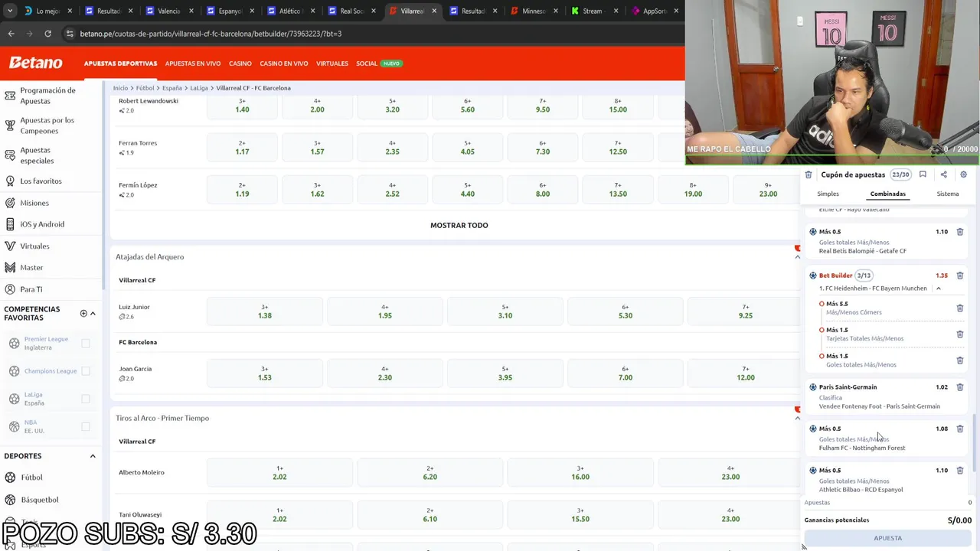The width and height of the screenshot is (980, 551).
Task: Go to Casino section
Action: (240, 64)
